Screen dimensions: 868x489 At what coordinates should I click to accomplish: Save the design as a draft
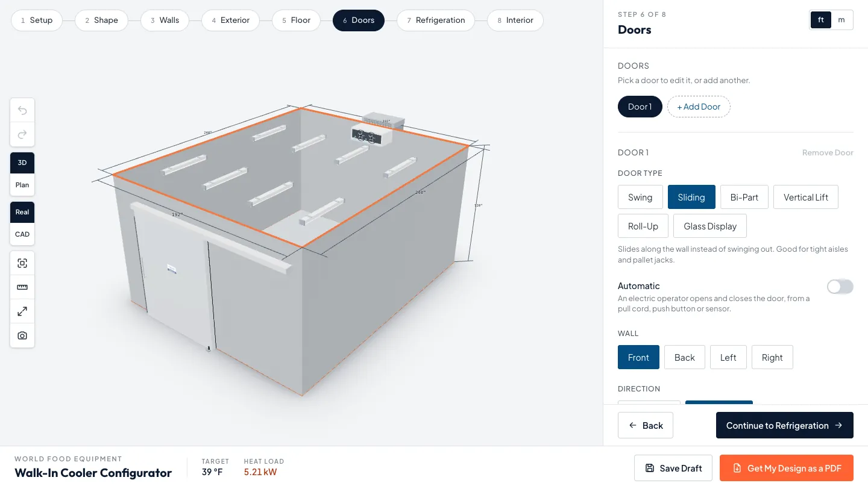click(x=673, y=468)
